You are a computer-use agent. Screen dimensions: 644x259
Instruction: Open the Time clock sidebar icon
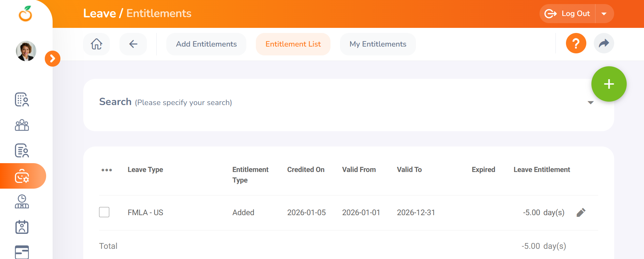click(x=22, y=202)
